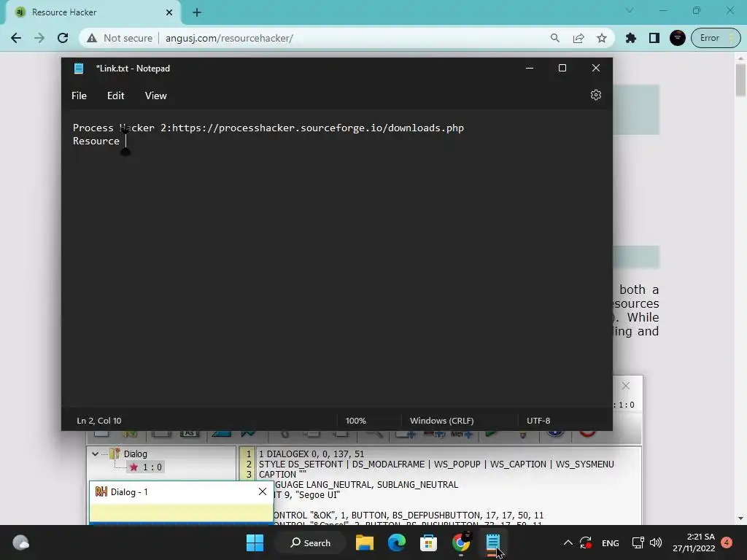747x560 pixels.
Task: Open Microsoft Edge from taskbar
Action: click(396, 542)
